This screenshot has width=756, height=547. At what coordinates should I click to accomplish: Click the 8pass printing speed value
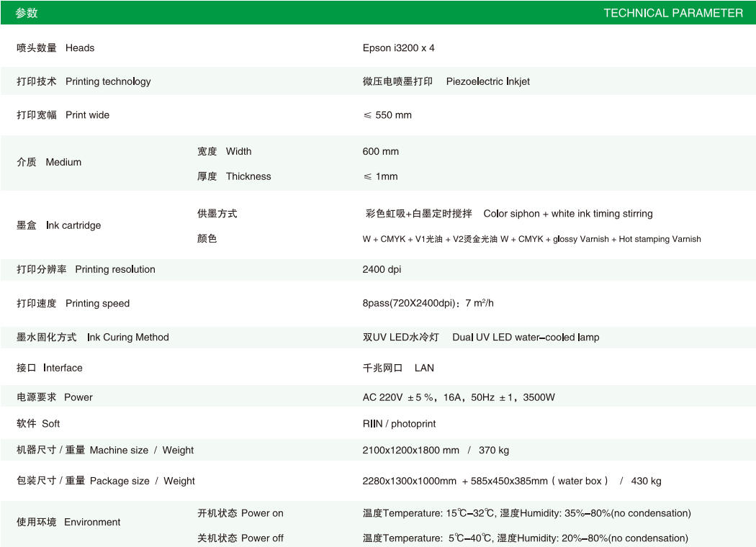coord(428,303)
